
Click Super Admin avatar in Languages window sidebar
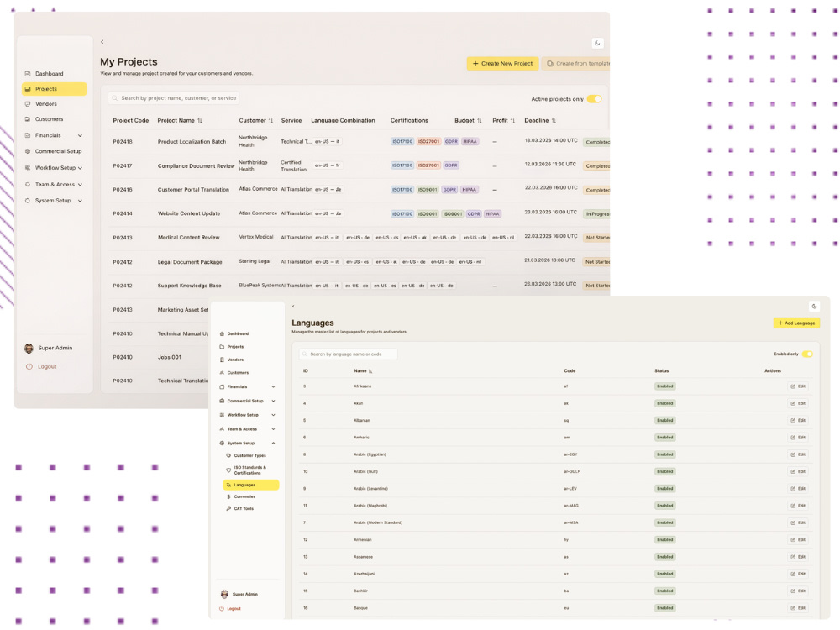coord(224,594)
